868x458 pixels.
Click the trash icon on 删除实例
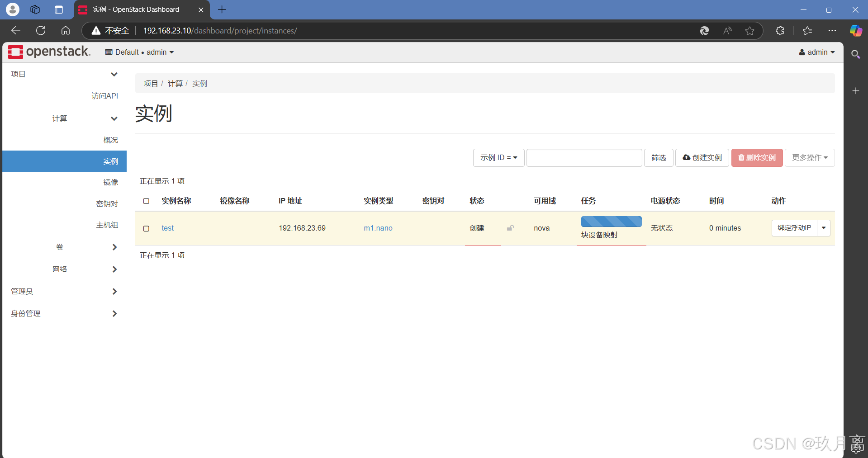point(741,158)
